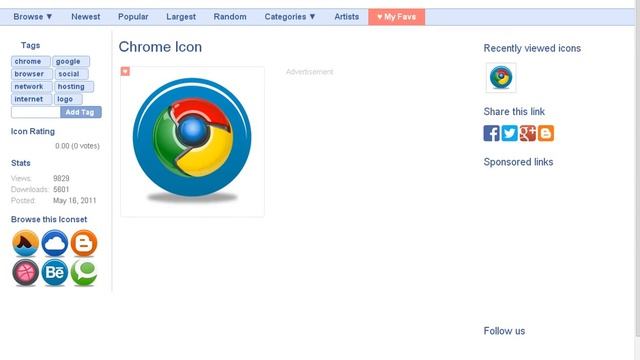This screenshot has width=640, height=360.
Task: Click the chrome tag
Action: pos(31,61)
